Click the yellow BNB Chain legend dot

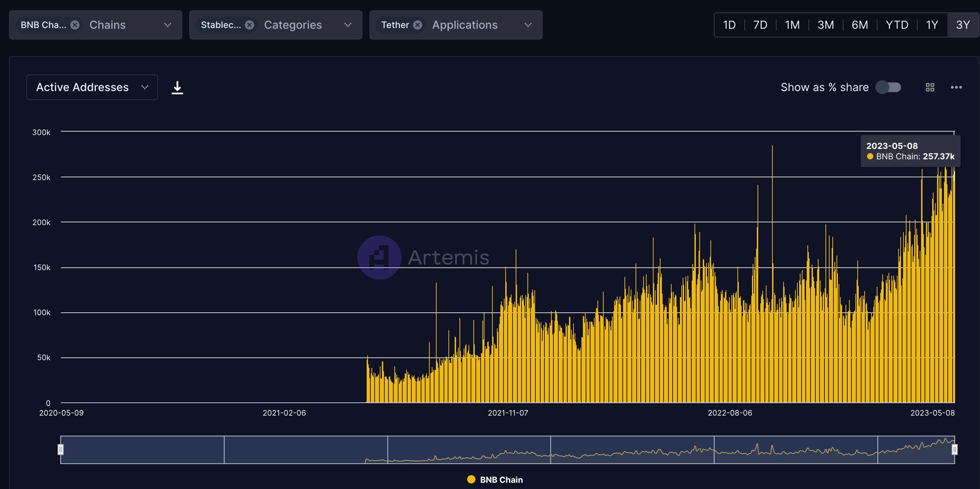(471, 479)
